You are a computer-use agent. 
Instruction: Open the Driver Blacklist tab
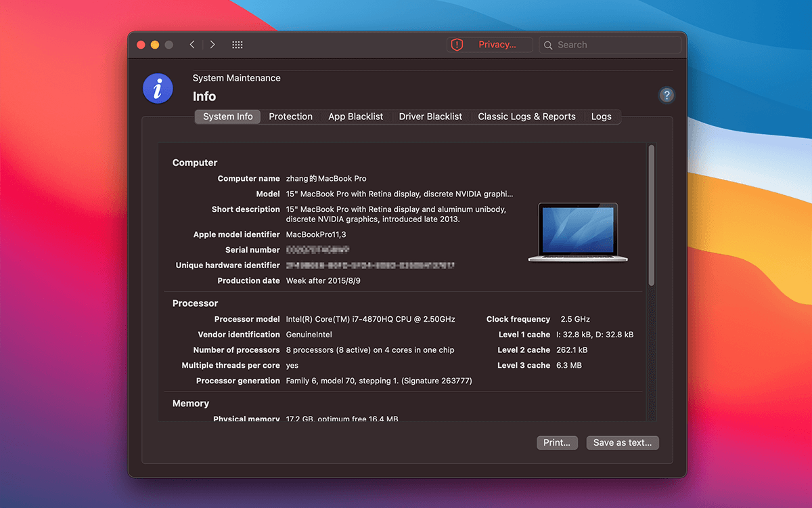[x=430, y=117]
